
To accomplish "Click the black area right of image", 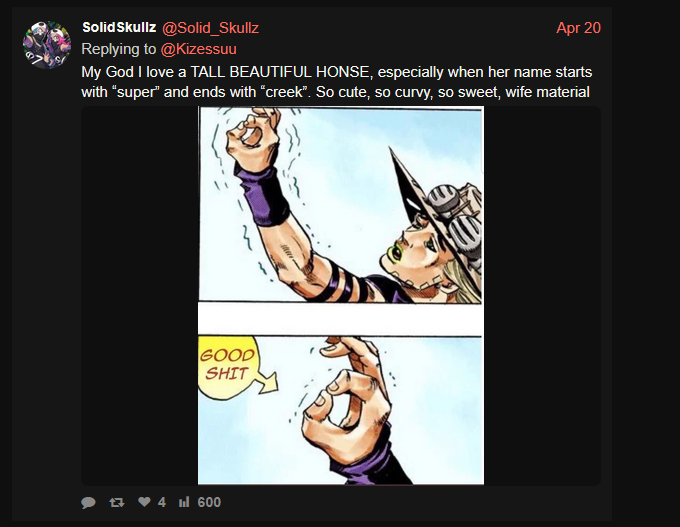I will coord(543,295).
